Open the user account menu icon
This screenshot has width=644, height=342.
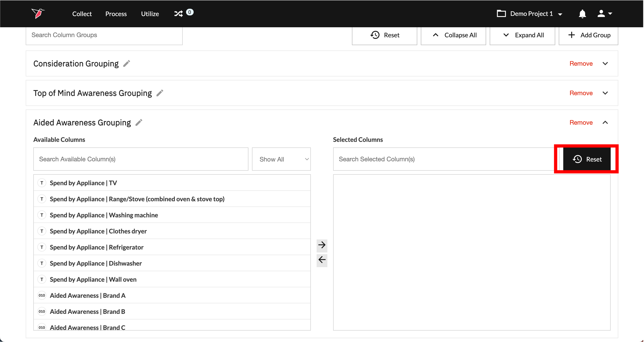coord(604,14)
